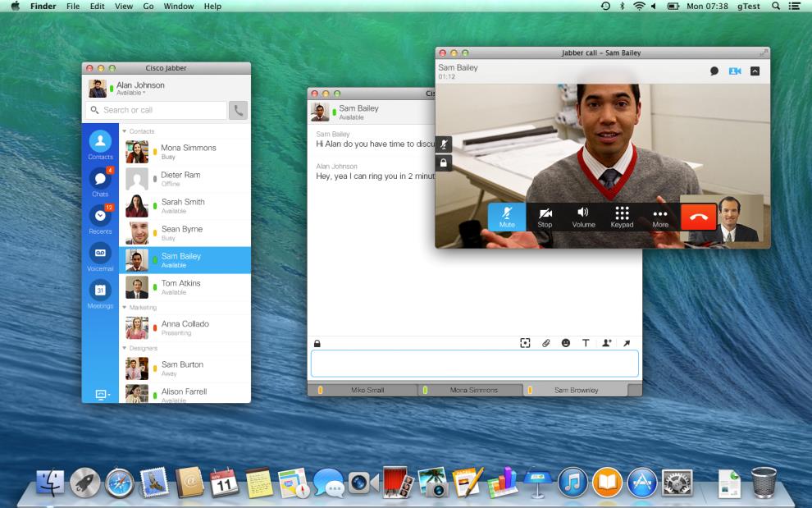Viewport: 812px width, 508px height.
Task: Click the paperclip attach file icon
Action: (x=545, y=343)
